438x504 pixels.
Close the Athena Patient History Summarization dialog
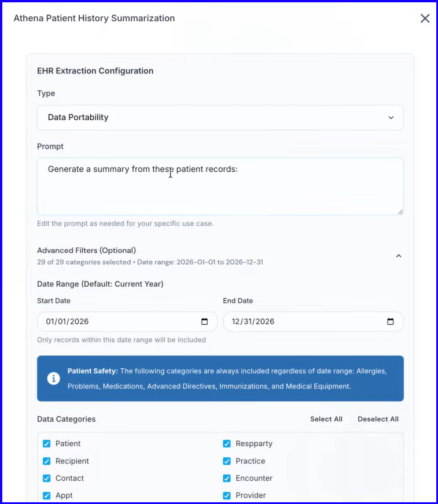(425, 18)
